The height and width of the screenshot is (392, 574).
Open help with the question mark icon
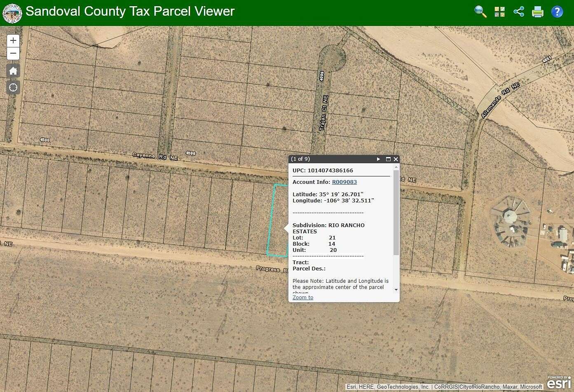click(x=557, y=12)
